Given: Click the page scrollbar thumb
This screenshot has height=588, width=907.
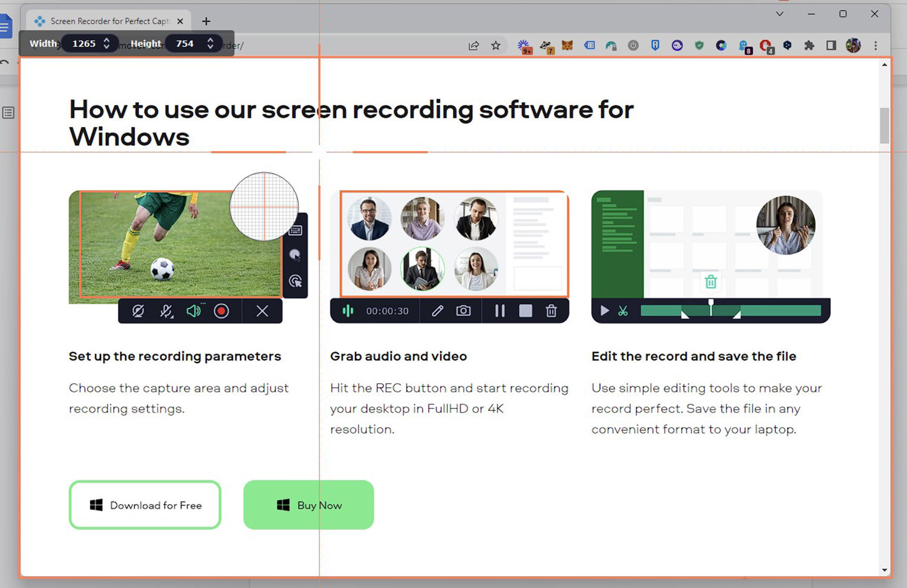Looking at the screenshot, I should point(885,126).
